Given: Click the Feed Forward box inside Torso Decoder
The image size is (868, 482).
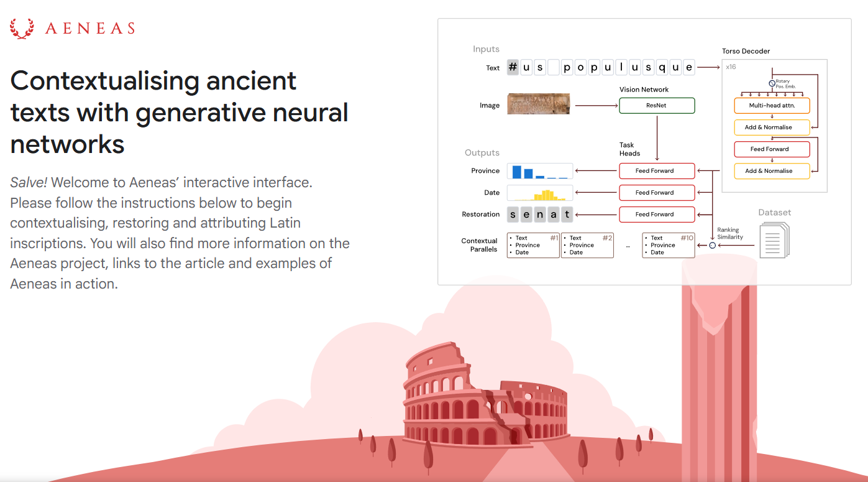Looking at the screenshot, I should [x=772, y=149].
